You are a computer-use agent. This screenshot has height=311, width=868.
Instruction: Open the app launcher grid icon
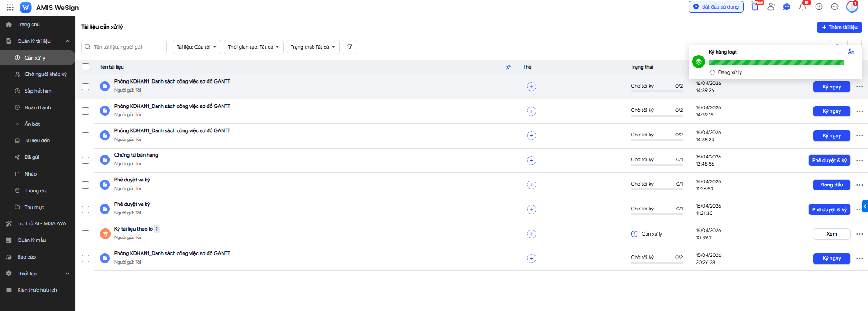point(10,7)
